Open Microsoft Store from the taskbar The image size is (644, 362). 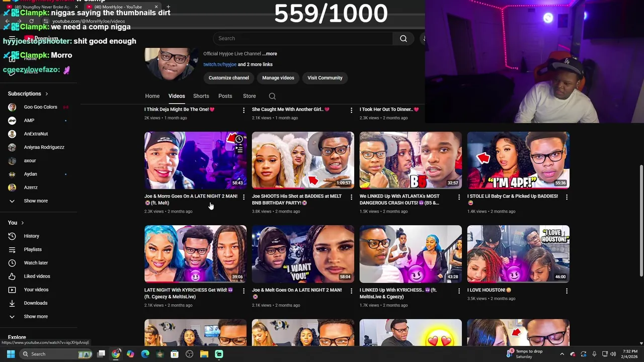point(175,354)
